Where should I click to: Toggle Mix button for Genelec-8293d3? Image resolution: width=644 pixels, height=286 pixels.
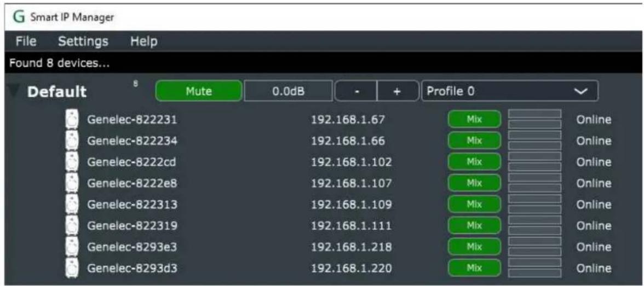[x=474, y=269]
